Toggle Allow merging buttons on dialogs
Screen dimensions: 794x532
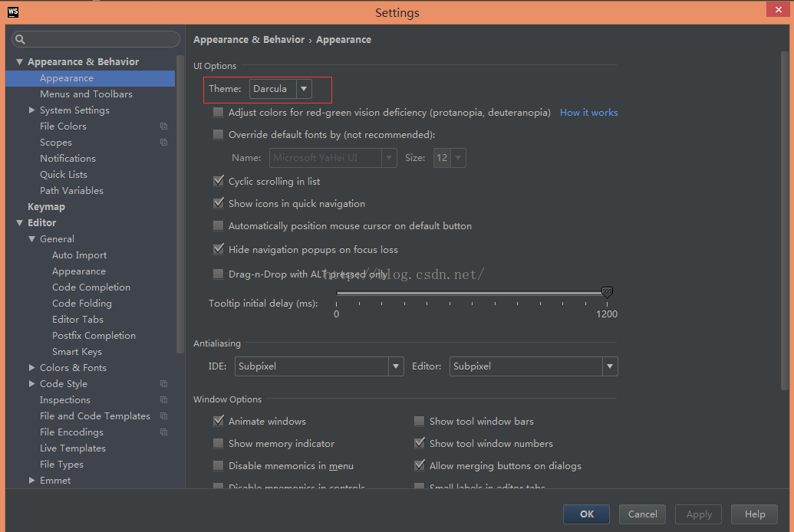tap(420, 465)
